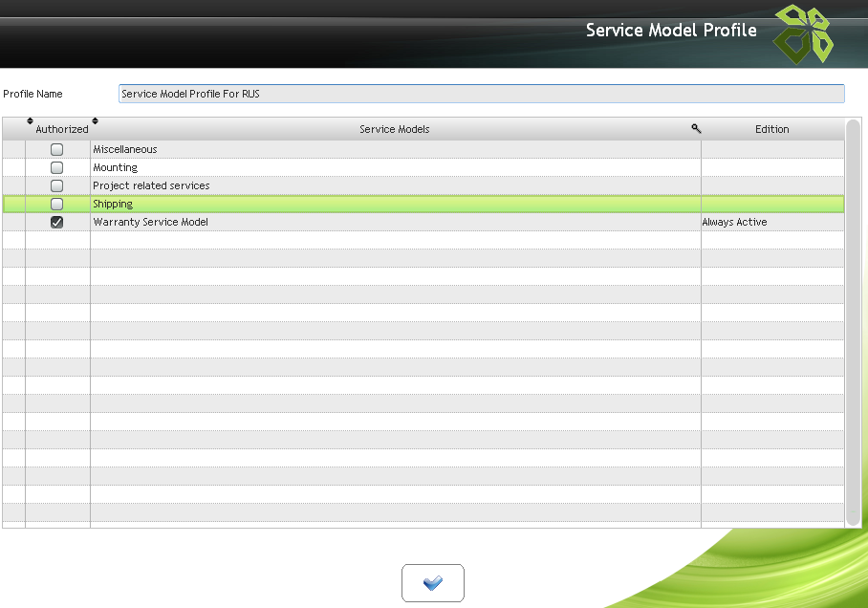Enable the Shipping authorized checkbox

[x=57, y=204]
